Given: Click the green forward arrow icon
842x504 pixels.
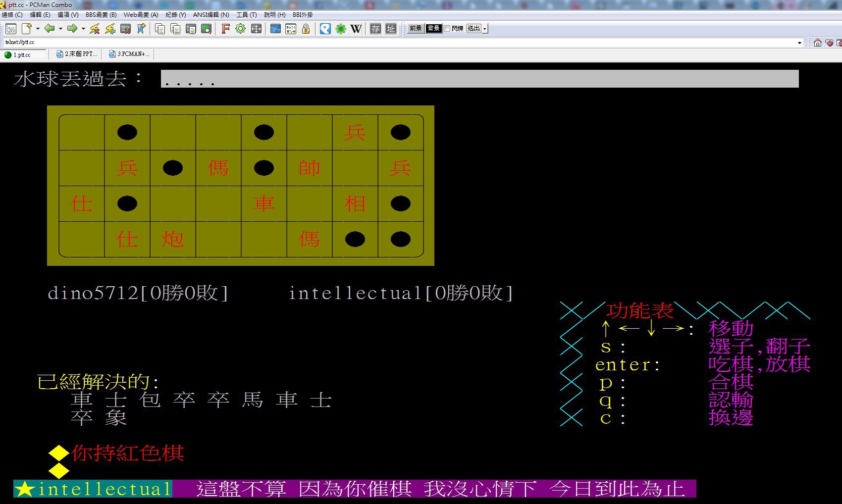Looking at the screenshot, I should click(x=72, y=29).
